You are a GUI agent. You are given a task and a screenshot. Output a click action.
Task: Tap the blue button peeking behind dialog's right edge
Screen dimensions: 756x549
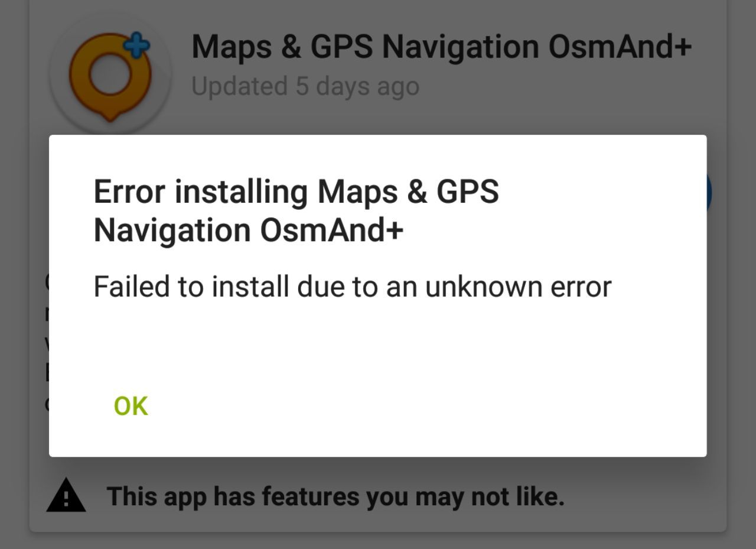pos(709,193)
